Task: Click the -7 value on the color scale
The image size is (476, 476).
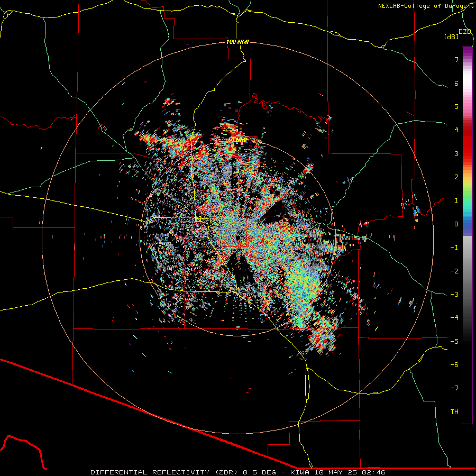Action: [454, 388]
